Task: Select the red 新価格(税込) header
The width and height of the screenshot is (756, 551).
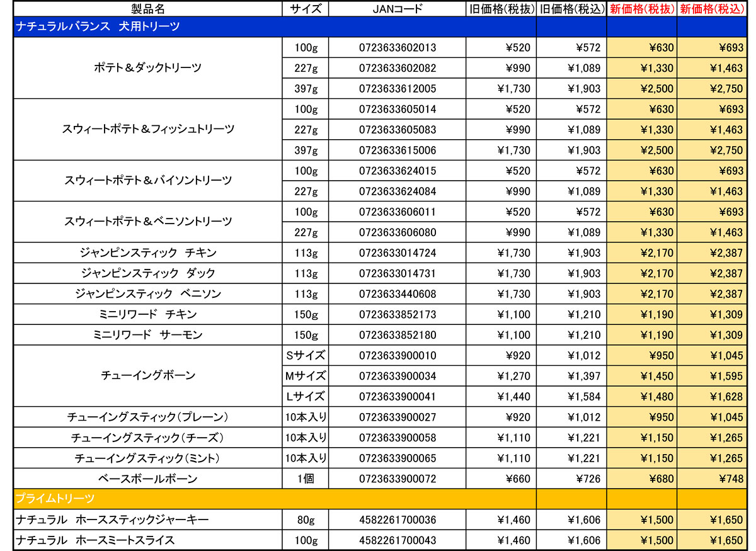Action: pos(712,9)
